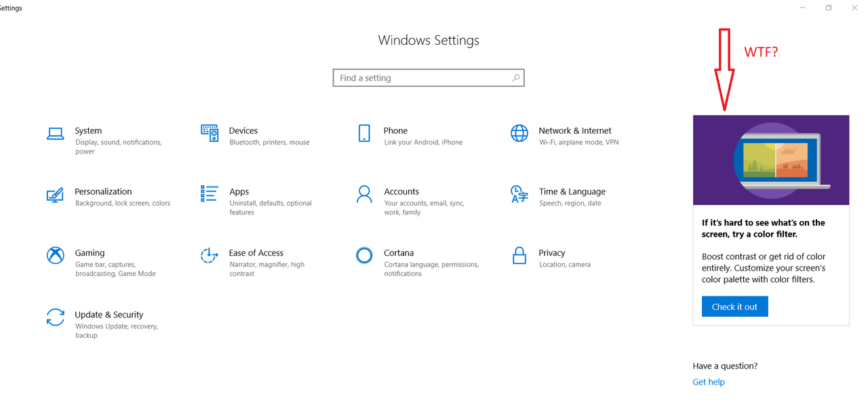Open the Get help link
The image size is (868, 405).
click(x=709, y=382)
